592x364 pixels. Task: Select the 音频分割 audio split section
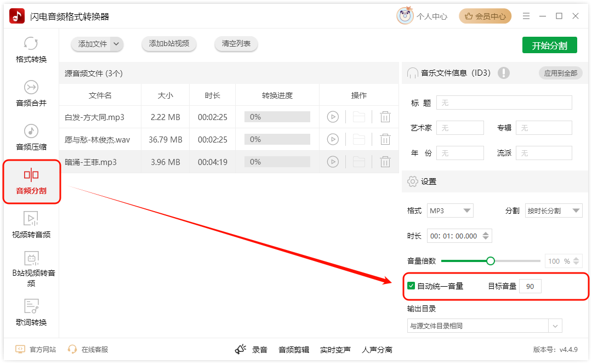[x=31, y=181]
